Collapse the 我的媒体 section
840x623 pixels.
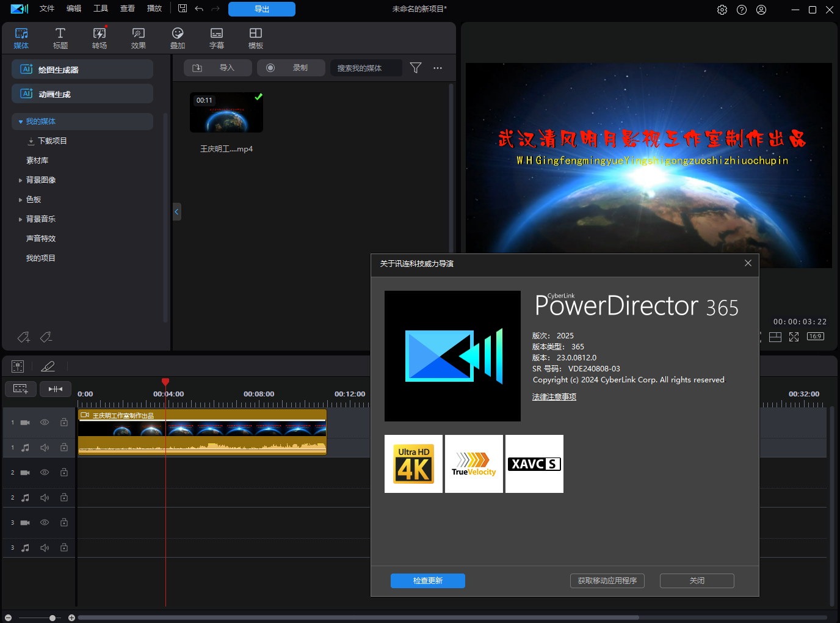[x=21, y=122]
